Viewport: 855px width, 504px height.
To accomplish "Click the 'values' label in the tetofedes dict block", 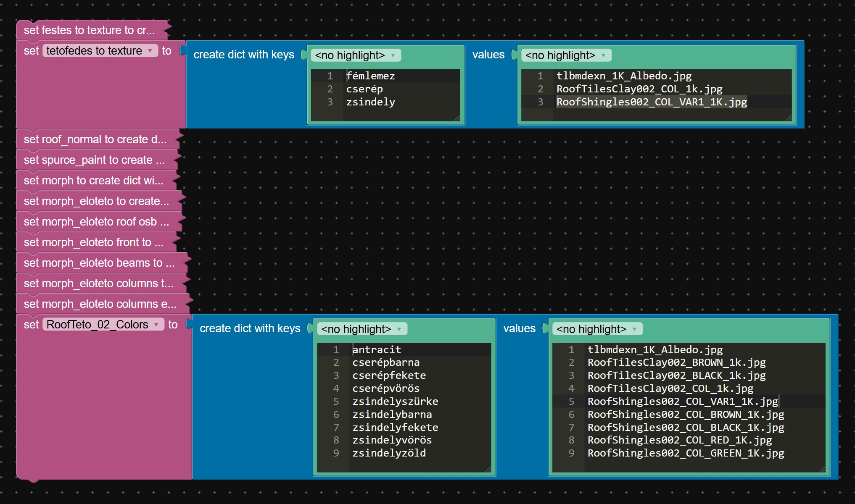I will click(x=488, y=55).
